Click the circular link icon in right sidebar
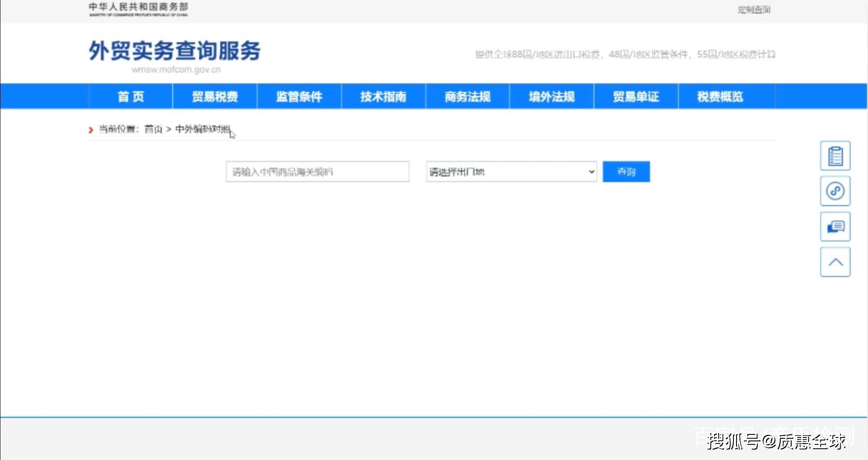 click(x=835, y=191)
